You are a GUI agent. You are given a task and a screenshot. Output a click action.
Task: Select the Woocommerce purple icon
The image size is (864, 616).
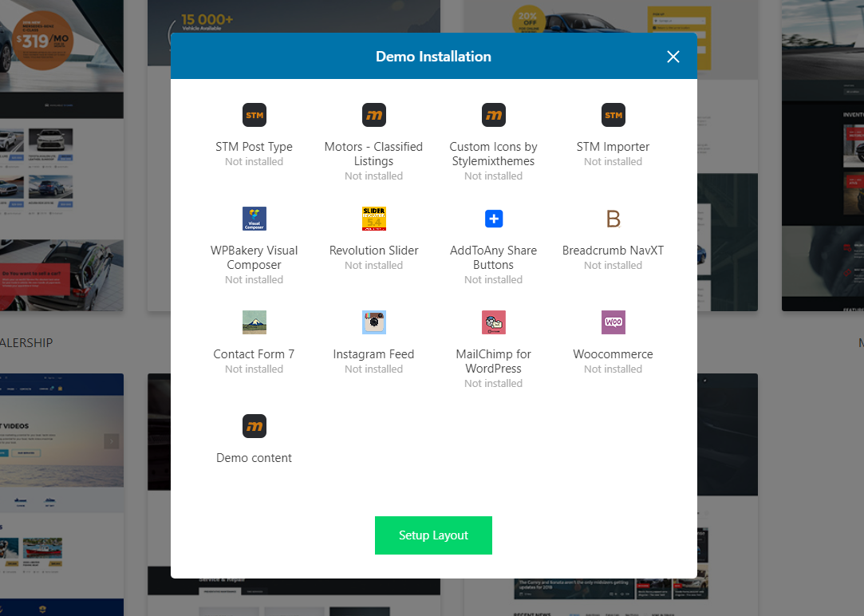pyautogui.click(x=613, y=322)
